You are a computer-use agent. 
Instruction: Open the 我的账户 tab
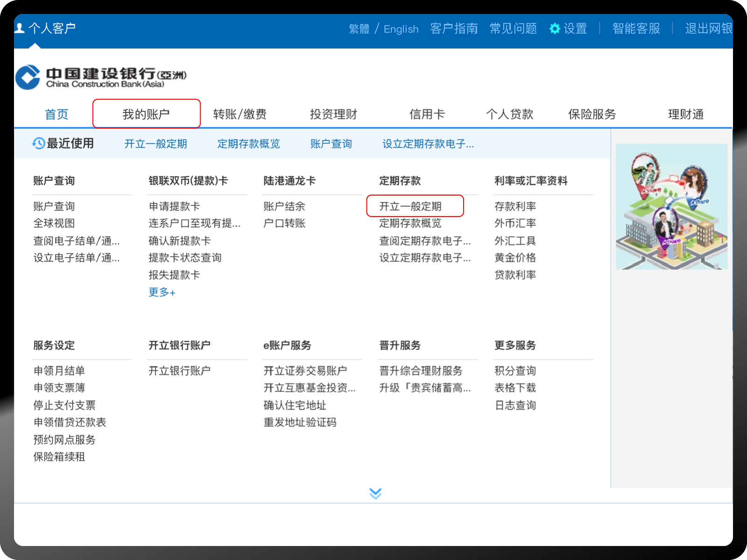(x=146, y=114)
